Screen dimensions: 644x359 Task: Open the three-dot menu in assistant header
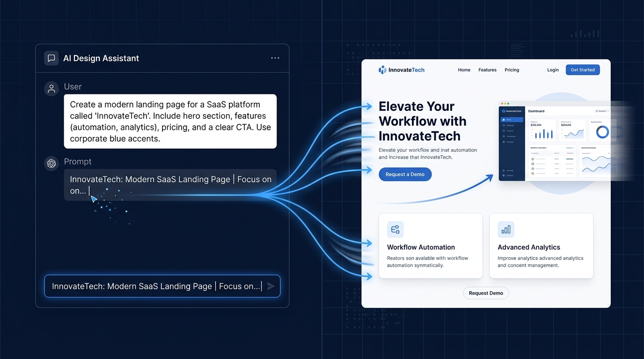275,58
